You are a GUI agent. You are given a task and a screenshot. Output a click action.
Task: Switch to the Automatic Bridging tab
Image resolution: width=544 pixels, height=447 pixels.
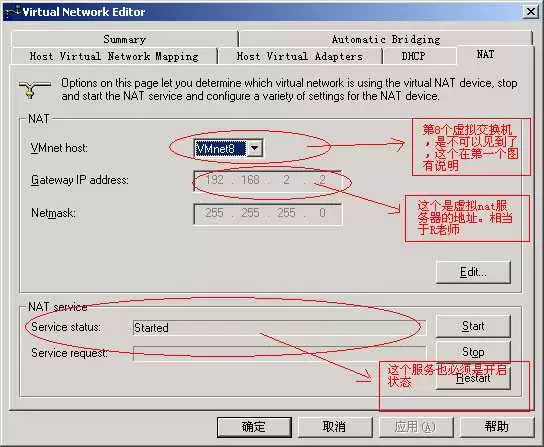386,39
